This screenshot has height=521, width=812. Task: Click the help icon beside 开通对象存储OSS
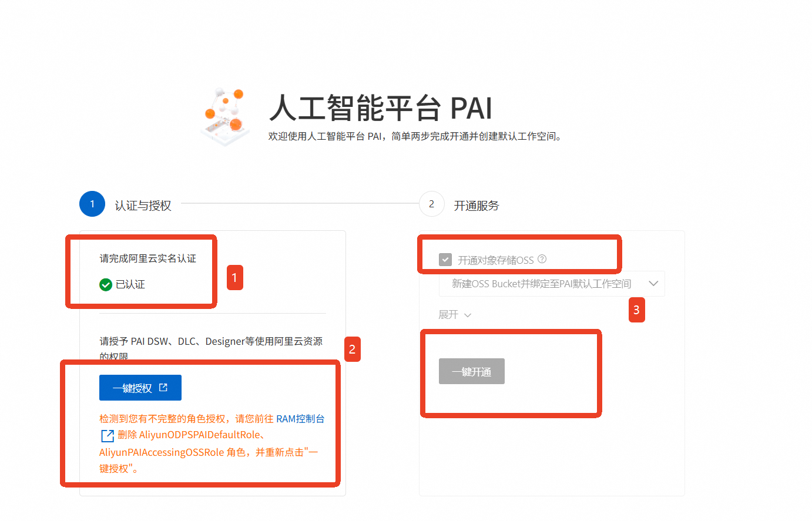coord(542,259)
